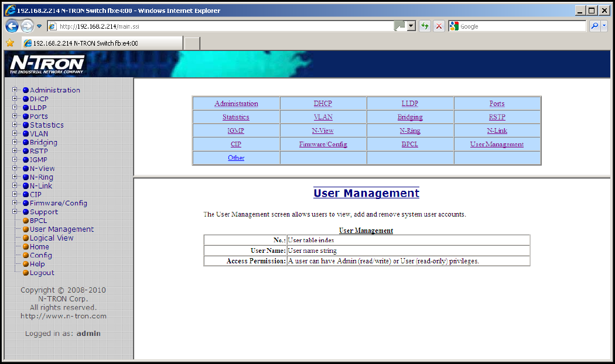
Task: Click the N-Link link in the table
Action: [497, 131]
